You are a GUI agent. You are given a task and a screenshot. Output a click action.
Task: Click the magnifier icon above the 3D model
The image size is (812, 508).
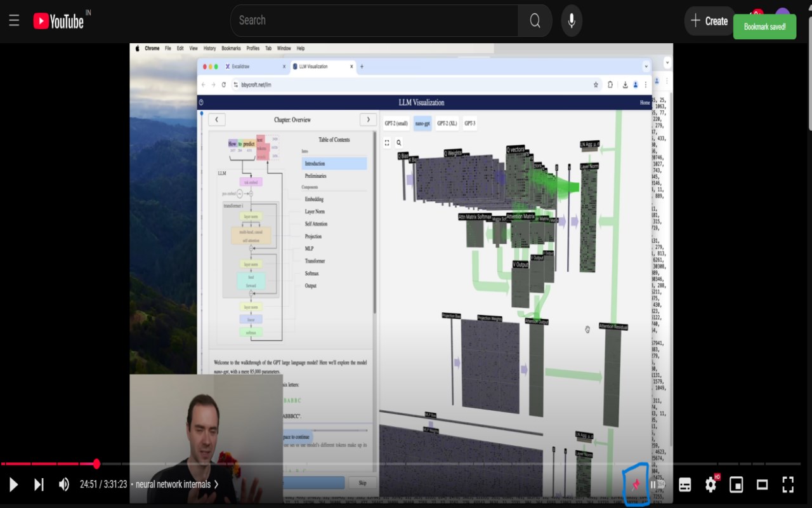tap(399, 143)
